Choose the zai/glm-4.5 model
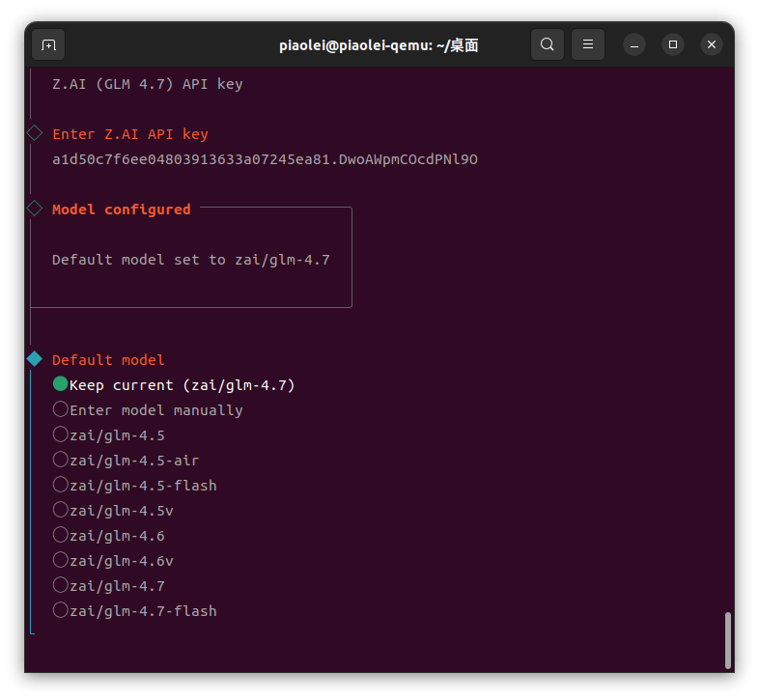759x700 pixels. coord(108,435)
